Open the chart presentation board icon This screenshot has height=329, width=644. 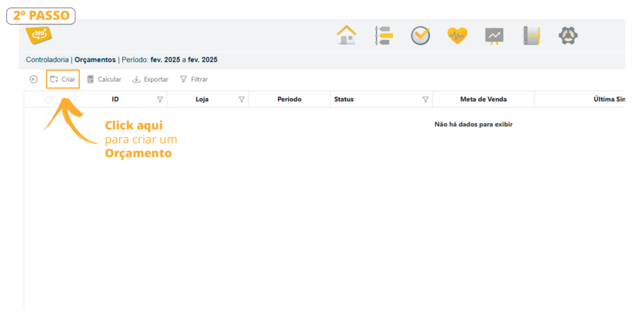(494, 36)
